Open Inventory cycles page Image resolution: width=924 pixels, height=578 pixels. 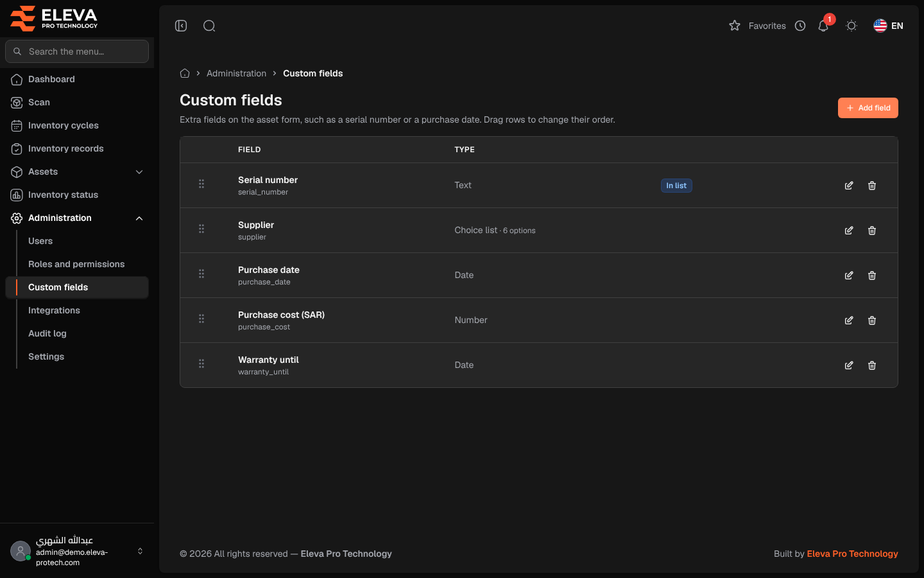[x=77, y=125]
